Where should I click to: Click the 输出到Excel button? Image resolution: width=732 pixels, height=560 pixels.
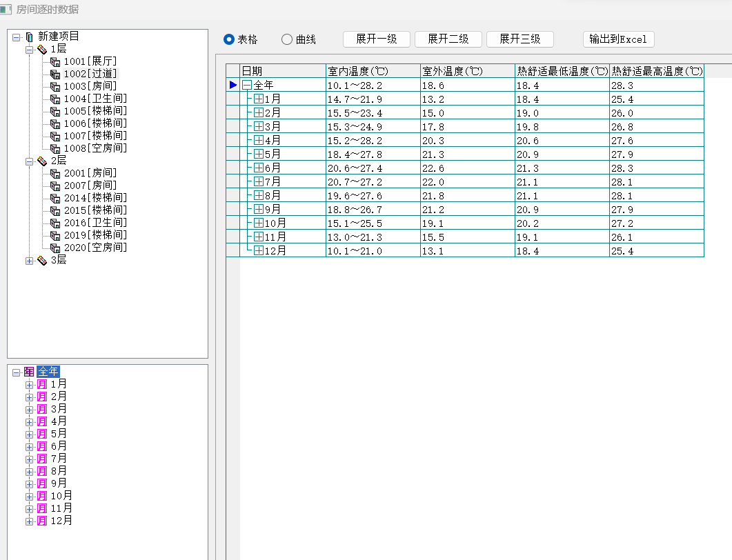(618, 39)
